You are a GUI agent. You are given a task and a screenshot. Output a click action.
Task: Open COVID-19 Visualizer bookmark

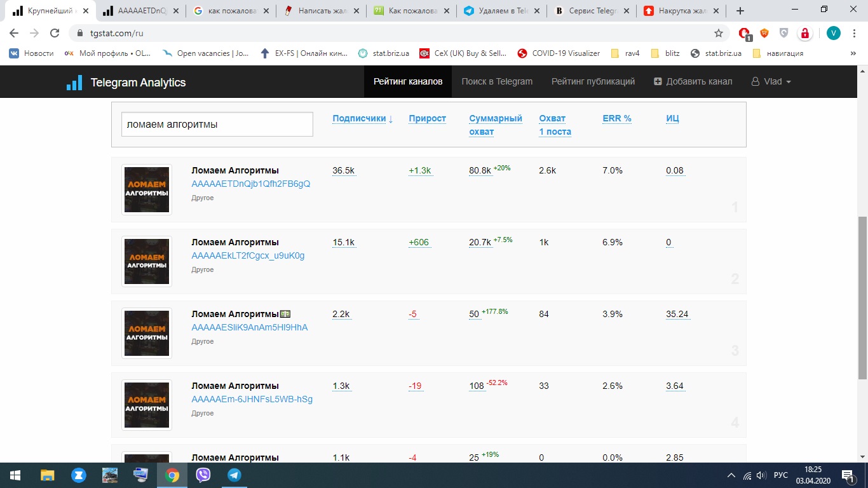pos(559,53)
